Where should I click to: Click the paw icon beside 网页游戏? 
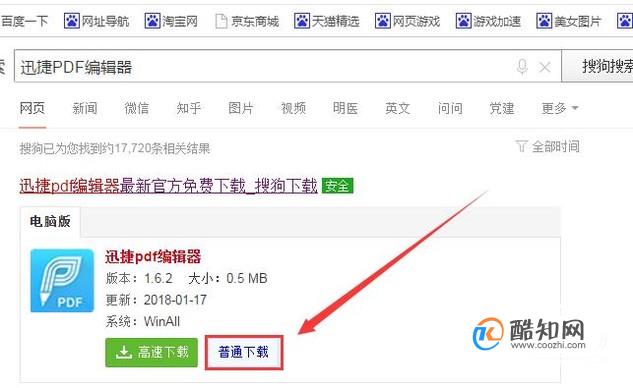coord(383,21)
